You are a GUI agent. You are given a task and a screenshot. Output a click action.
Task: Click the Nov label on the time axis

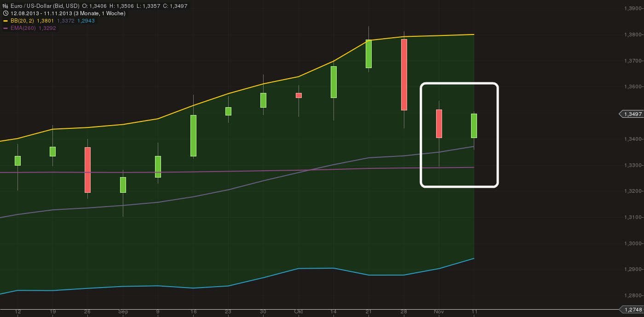pyautogui.click(x=440, y=311)
